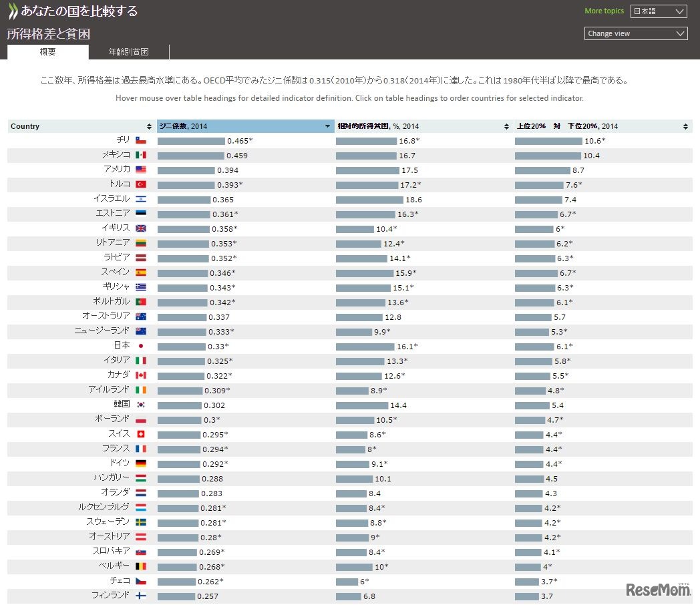700x605 pixels.
Task: Select the アメリカ country name
Action: click(116, 169)
